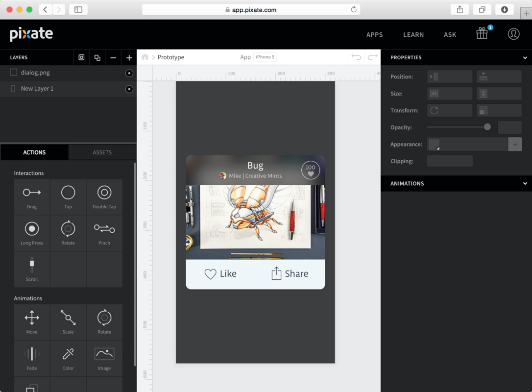The width and height of the screenshot is (532, 392).
Task: Toggle the Safari sidebar
Action: (x=78, y=9)
